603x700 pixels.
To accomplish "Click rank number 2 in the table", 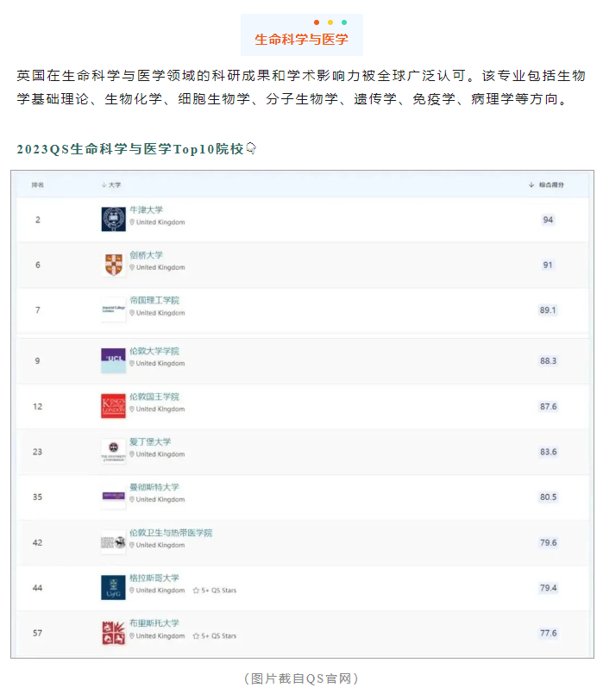I will click(38, 220).
